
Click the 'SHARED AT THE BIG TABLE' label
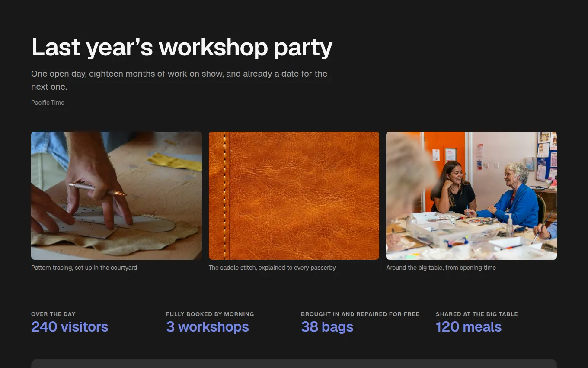(477, 314)
